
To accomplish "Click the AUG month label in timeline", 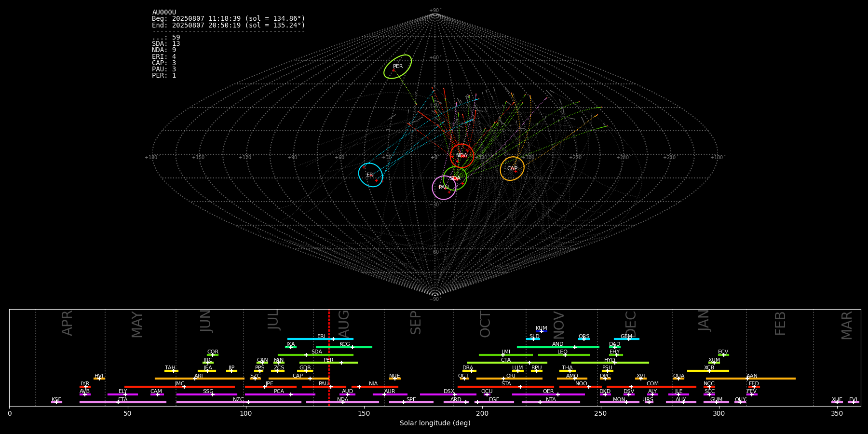I will [x=344, y=324].
